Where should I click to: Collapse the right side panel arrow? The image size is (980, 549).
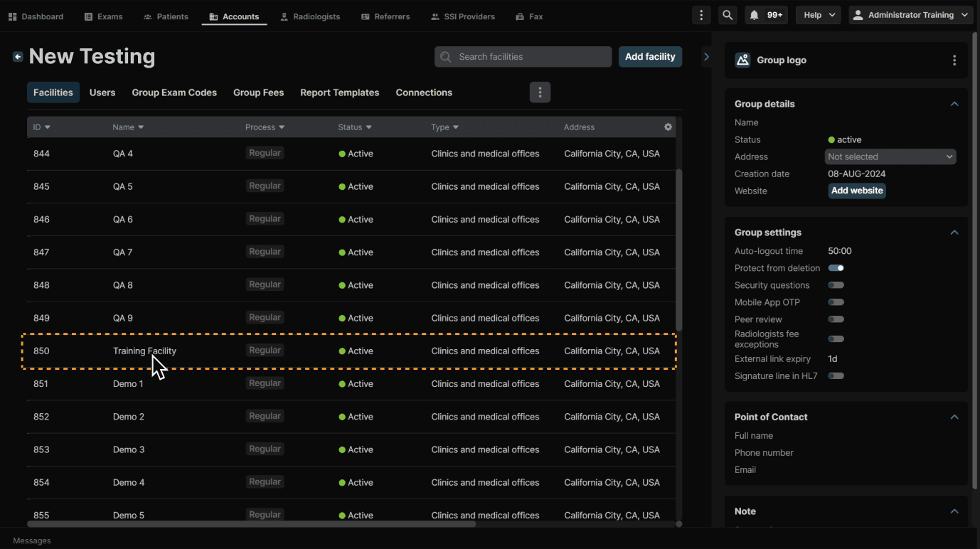[706, 57]
